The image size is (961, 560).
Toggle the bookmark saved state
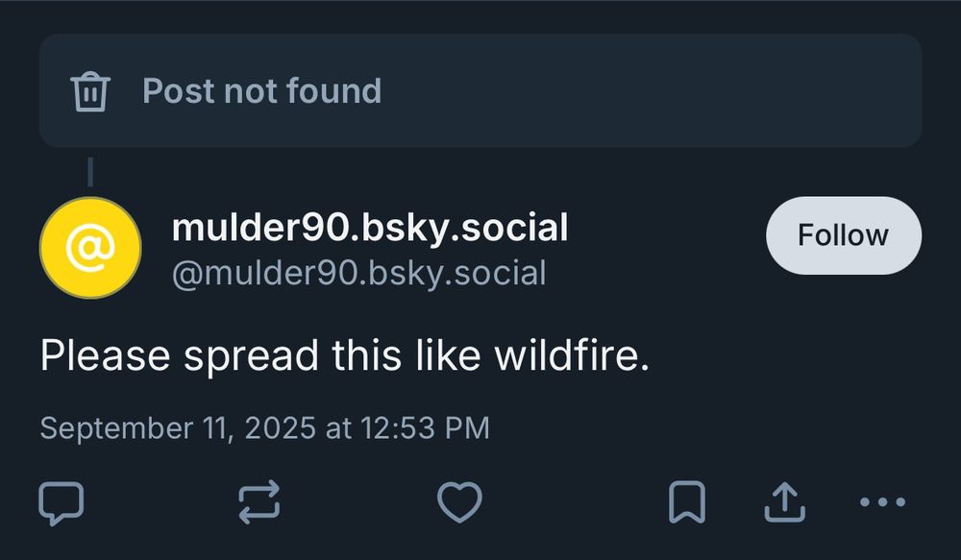click(686, 500)
